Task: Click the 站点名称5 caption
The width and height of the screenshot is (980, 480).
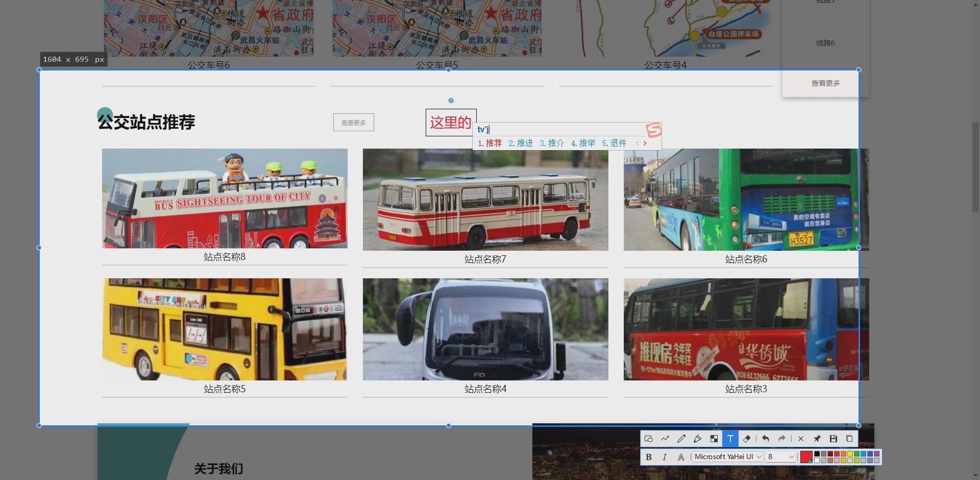Action: tap(225, 389)
